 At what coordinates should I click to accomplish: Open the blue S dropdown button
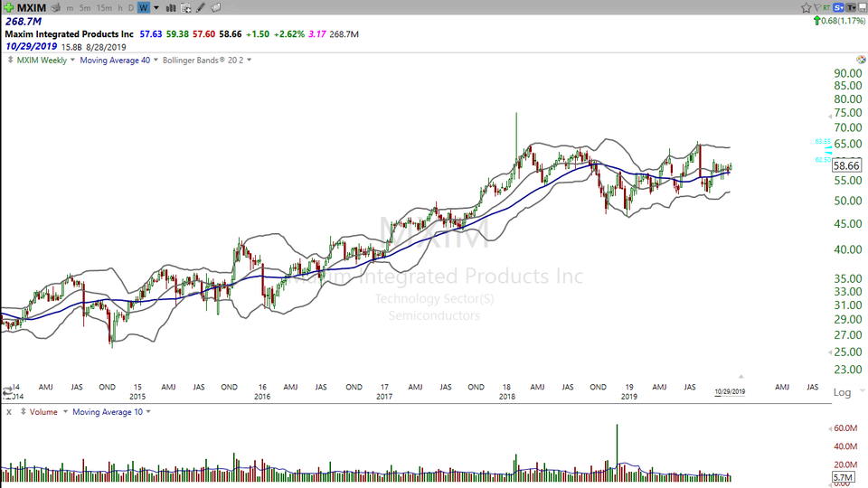click(x=839, y=8)
